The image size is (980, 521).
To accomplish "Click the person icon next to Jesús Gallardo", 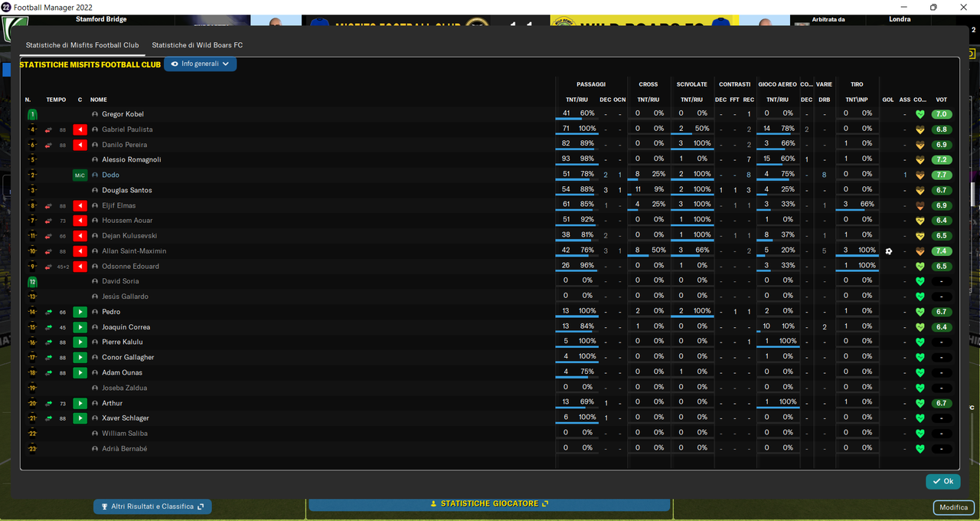I will point(95,297).
